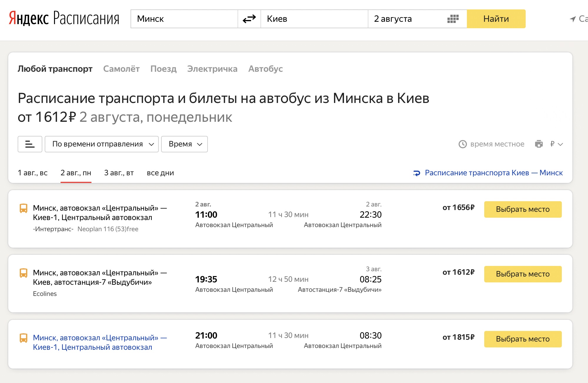
Task: Click the Киев destination input field
Action: 314,19
